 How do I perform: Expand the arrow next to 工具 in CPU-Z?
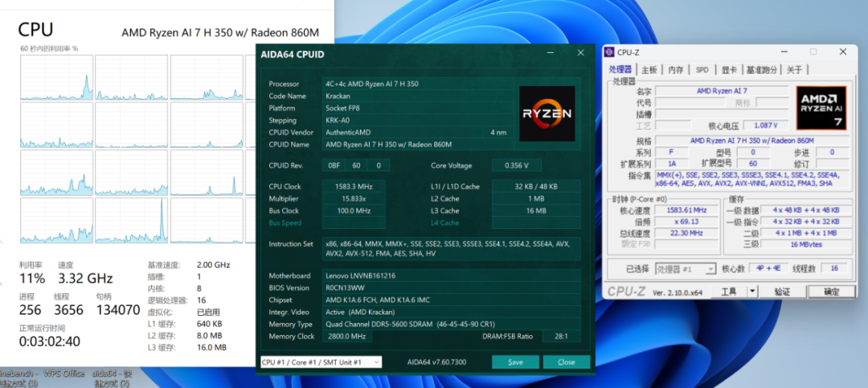coord(752,291)
